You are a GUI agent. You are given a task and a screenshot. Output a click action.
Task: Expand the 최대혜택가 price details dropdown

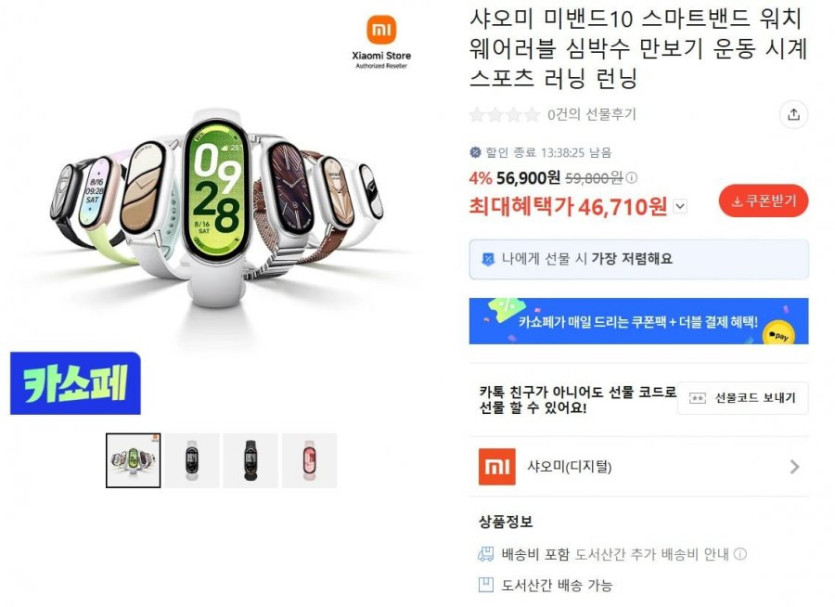(680, 206)
